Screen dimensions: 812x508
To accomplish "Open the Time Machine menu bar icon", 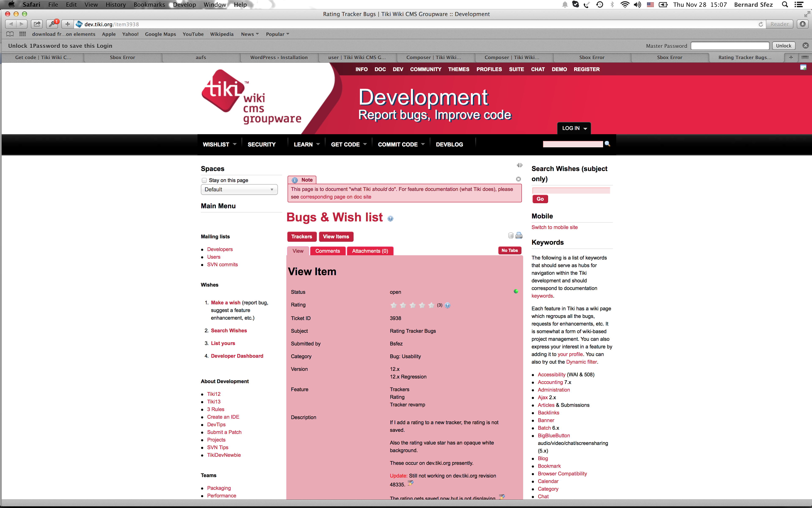I will pyautogui.click(x=600, y=5).
